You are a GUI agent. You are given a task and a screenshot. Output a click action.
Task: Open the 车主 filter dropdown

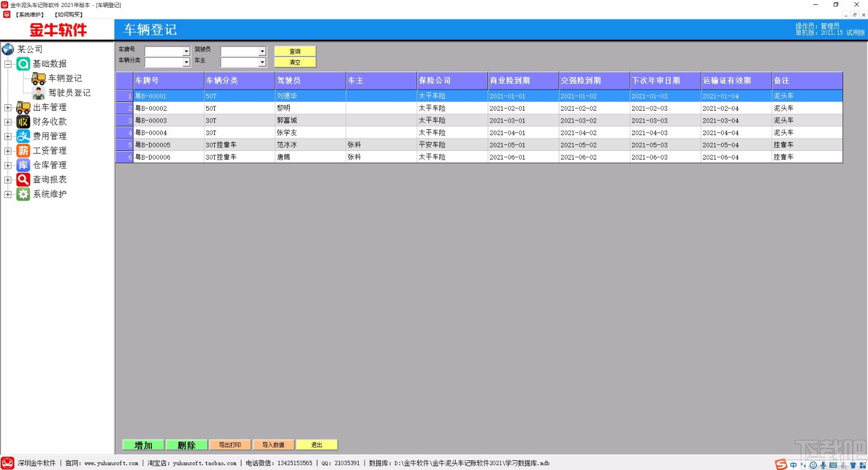click(262, 62)
